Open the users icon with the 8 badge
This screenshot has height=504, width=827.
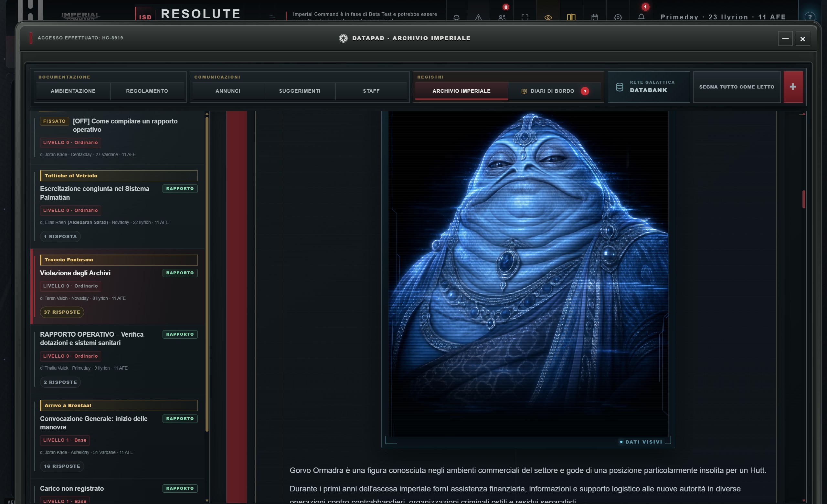pyautogui.click(x=502, y=17)
